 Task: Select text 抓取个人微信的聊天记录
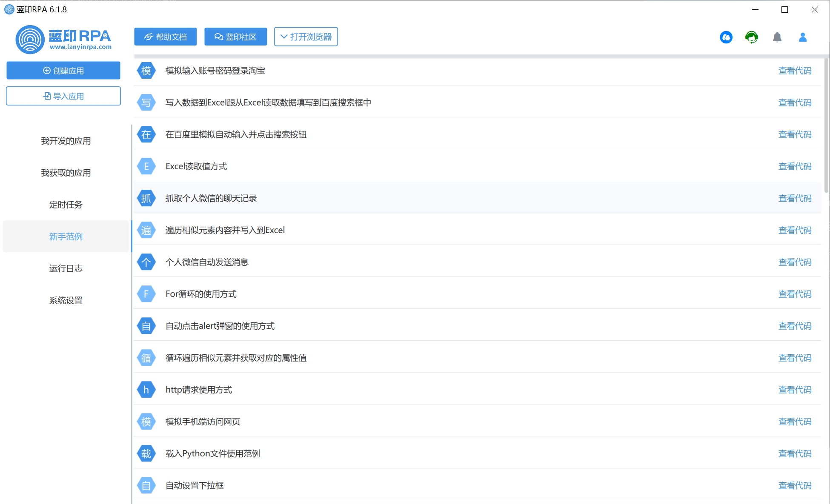[x=211, y=198]
